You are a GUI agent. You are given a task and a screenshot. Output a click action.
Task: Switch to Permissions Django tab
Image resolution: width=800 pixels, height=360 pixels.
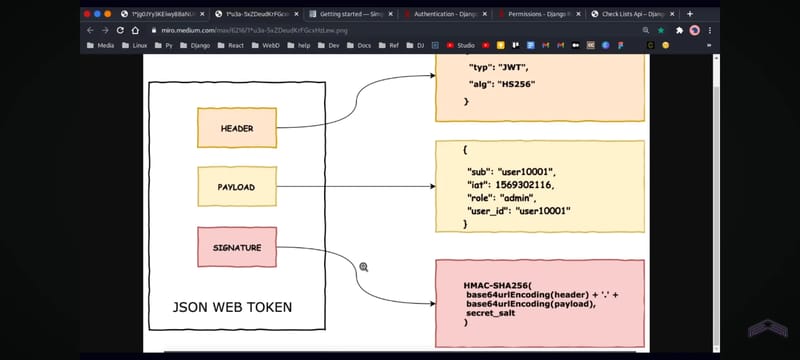click(539, 14)
